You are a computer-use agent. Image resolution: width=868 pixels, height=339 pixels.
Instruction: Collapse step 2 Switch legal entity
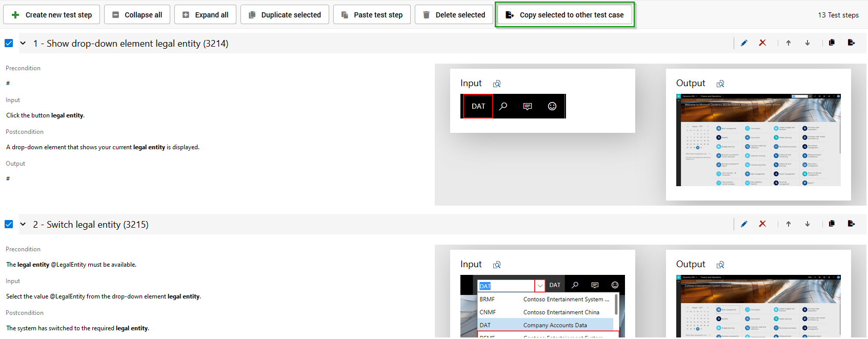23,224
